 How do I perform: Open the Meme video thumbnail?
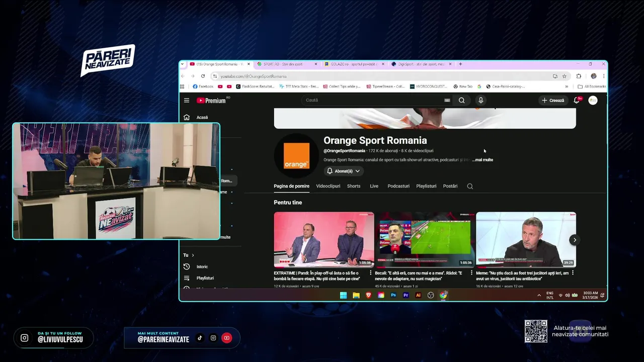point(526,239)
